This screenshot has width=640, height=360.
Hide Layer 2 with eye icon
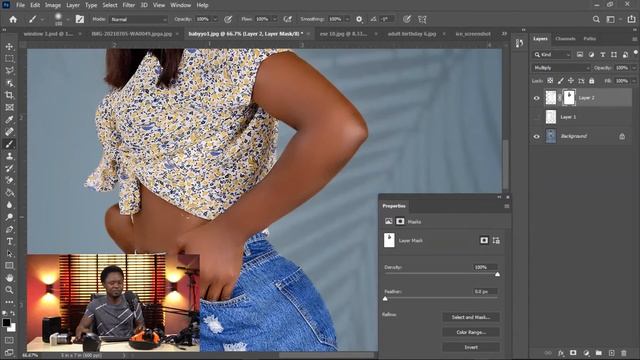coord(537,98)
